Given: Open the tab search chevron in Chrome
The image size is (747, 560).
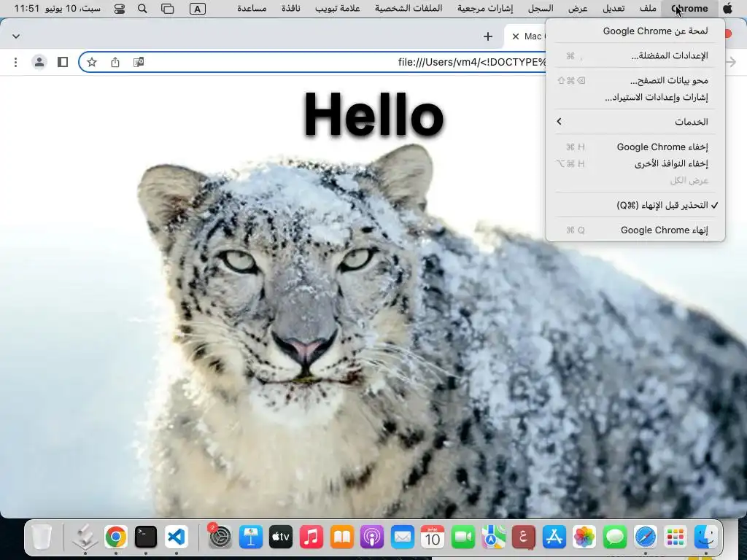Looking at the screenshot, I should click(x=16, y=36).
